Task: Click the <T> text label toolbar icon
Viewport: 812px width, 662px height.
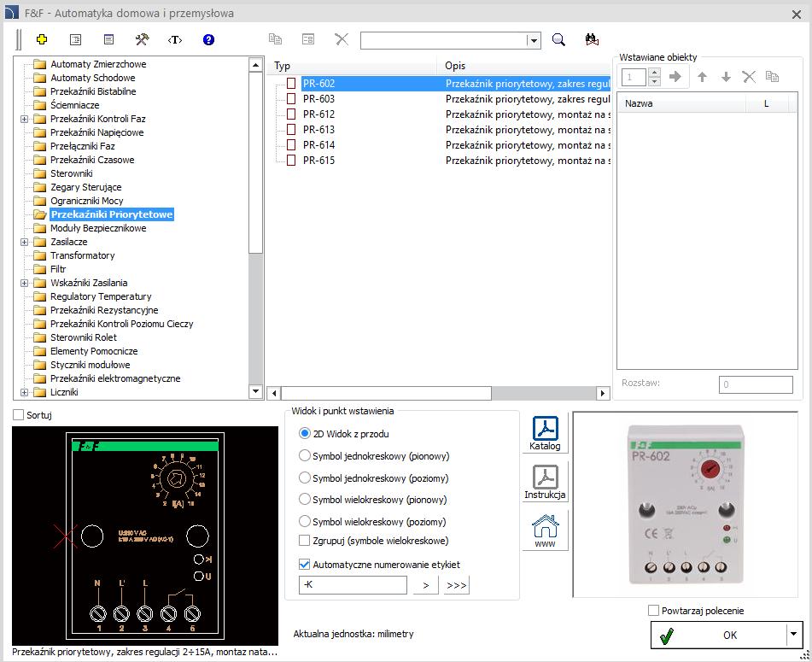Action: (x=175, y=40)
